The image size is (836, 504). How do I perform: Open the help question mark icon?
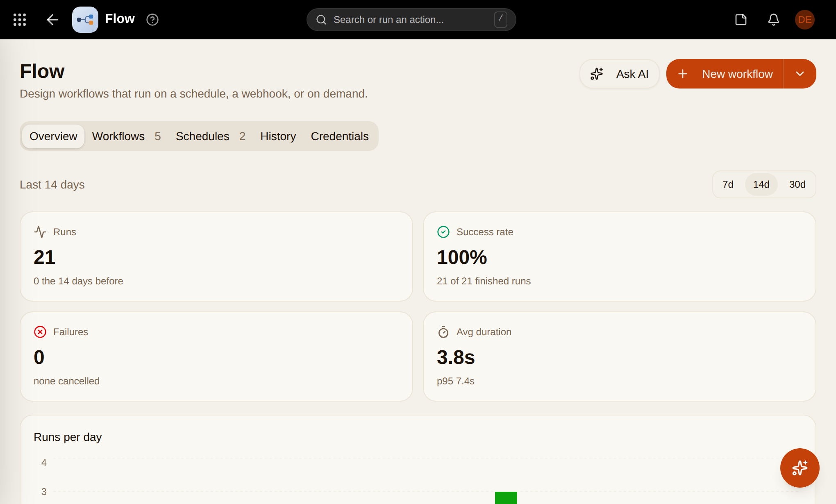point(152,20)
